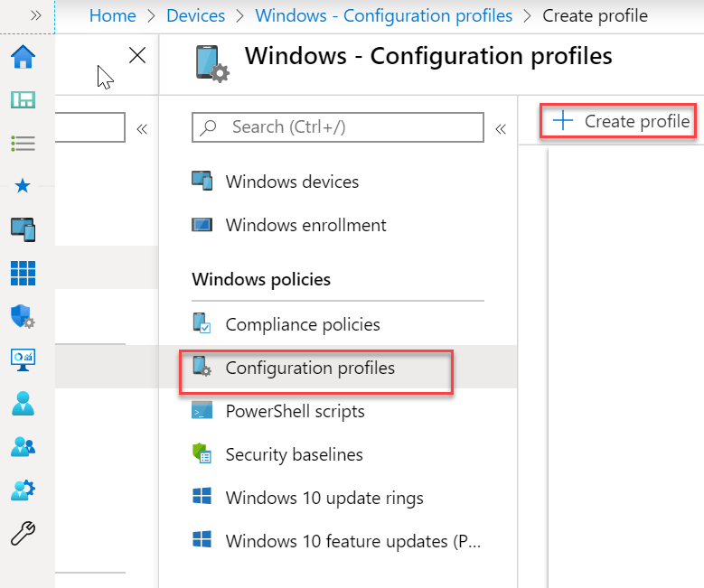The width and height of the screenshot is (704, 588).
Task: Go to Devices breadcrumb link
Action: coord(196,15)
